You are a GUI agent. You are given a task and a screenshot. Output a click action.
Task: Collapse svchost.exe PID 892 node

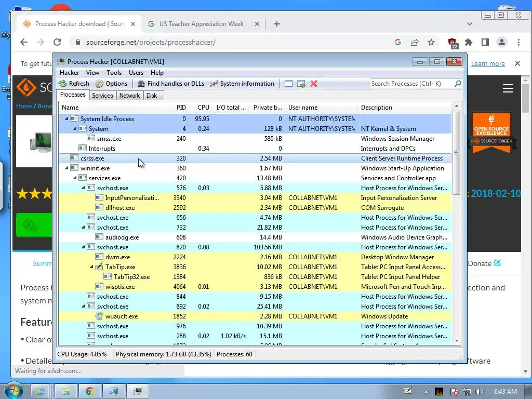coord(83,306)
